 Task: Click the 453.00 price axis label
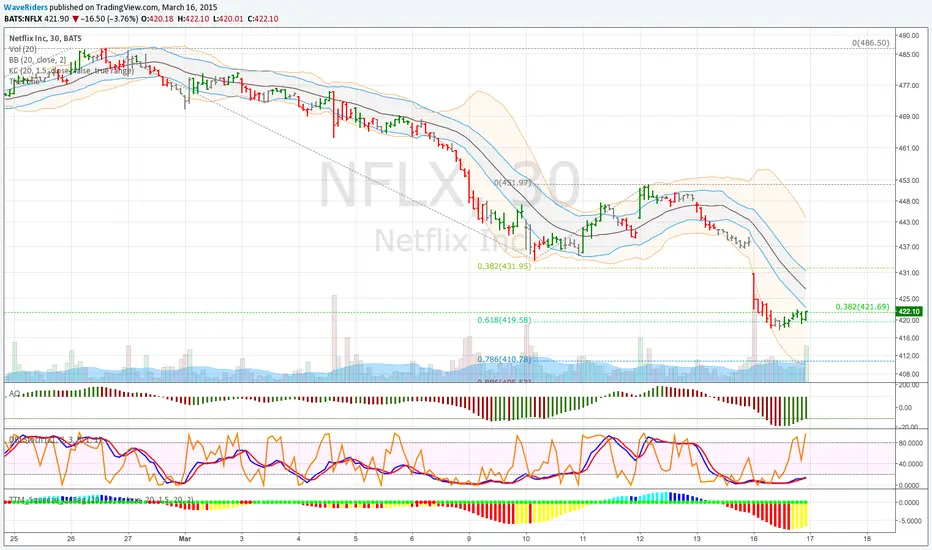[909, 180]
